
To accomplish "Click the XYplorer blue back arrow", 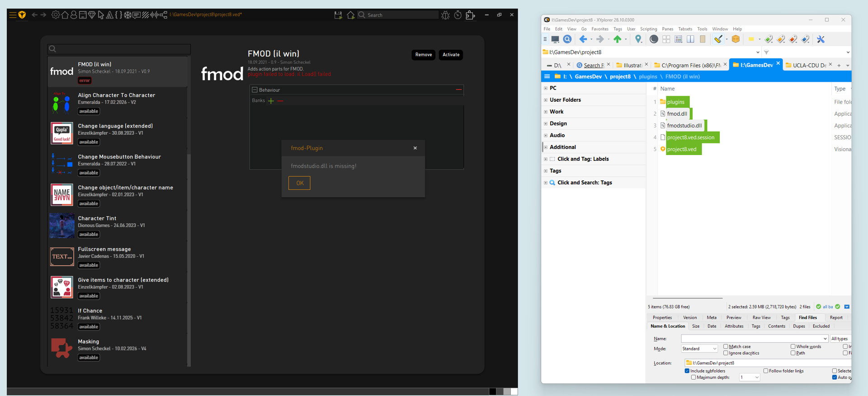I will pyautogui.click(x=583, y=39).
